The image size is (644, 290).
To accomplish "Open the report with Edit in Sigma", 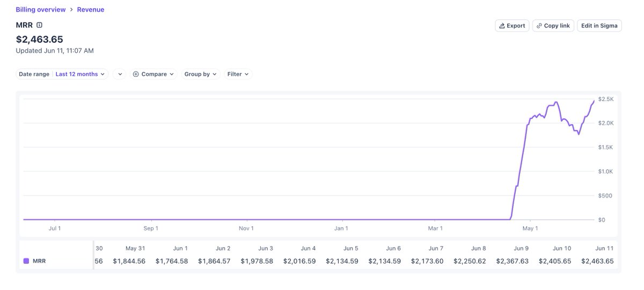I will click(599, 26).
